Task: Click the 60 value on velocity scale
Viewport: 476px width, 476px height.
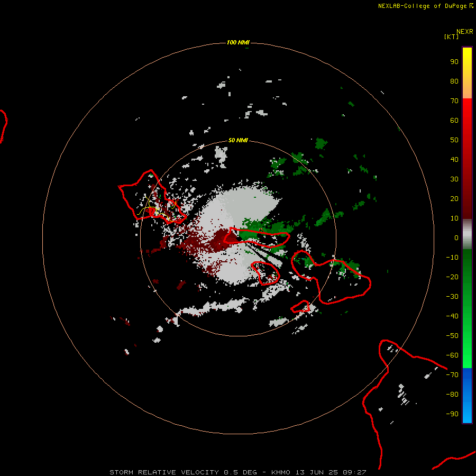Action: (x=454, y=121)
